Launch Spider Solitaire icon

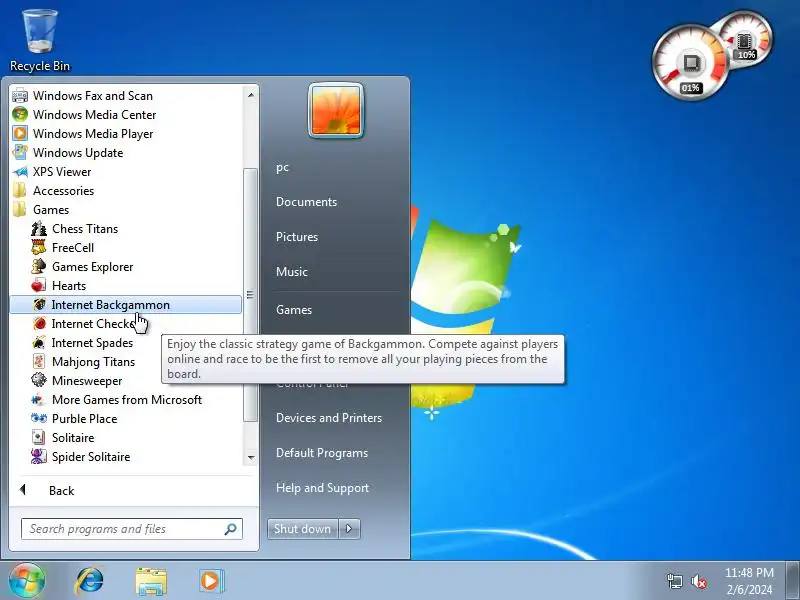click(39, 456)
